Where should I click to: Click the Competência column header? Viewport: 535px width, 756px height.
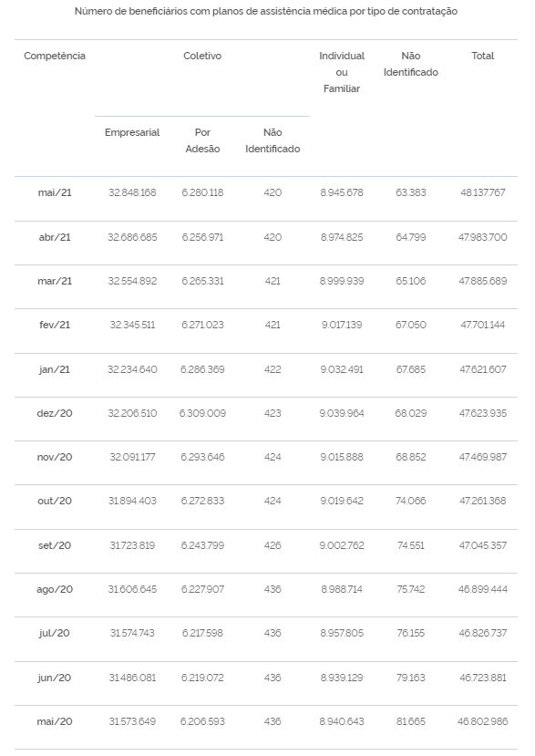coord(55,56)
